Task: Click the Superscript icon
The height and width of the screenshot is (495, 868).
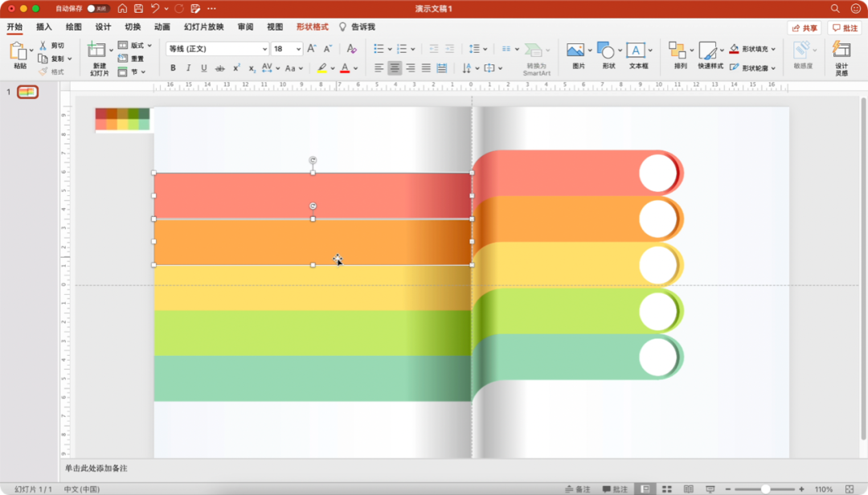Action: (x=236, y=68)
